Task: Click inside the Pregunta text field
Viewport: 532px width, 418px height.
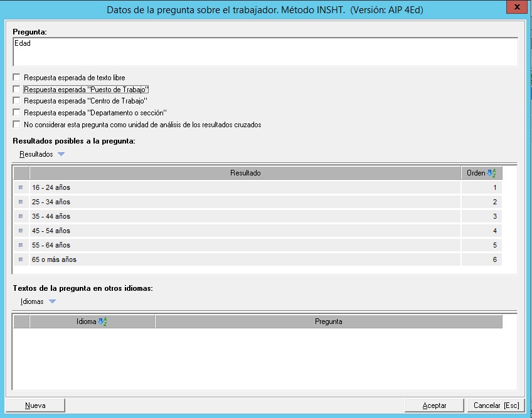Action: pos(265,51)
